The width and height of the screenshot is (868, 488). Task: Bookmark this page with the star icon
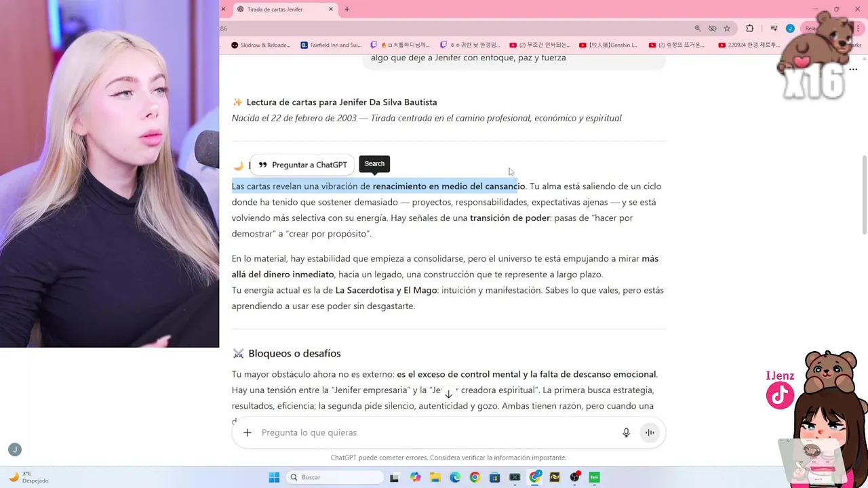click(x=727, y=28)
